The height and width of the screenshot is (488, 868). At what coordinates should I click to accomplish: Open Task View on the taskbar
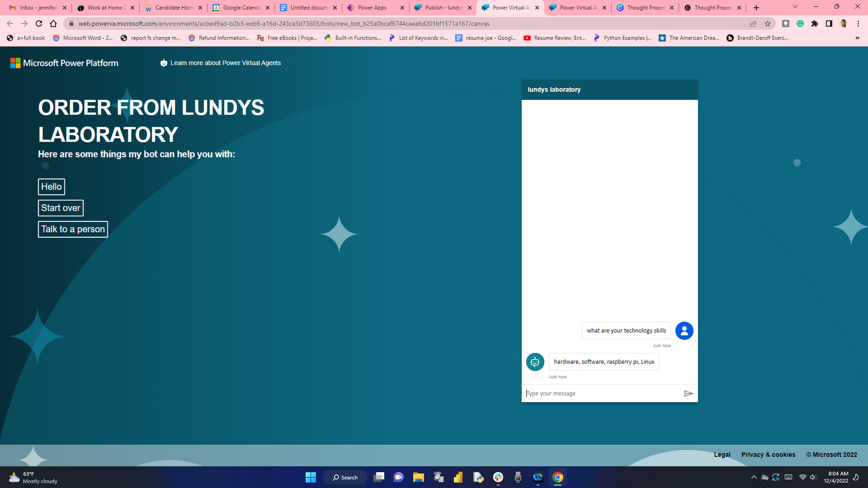379,477
